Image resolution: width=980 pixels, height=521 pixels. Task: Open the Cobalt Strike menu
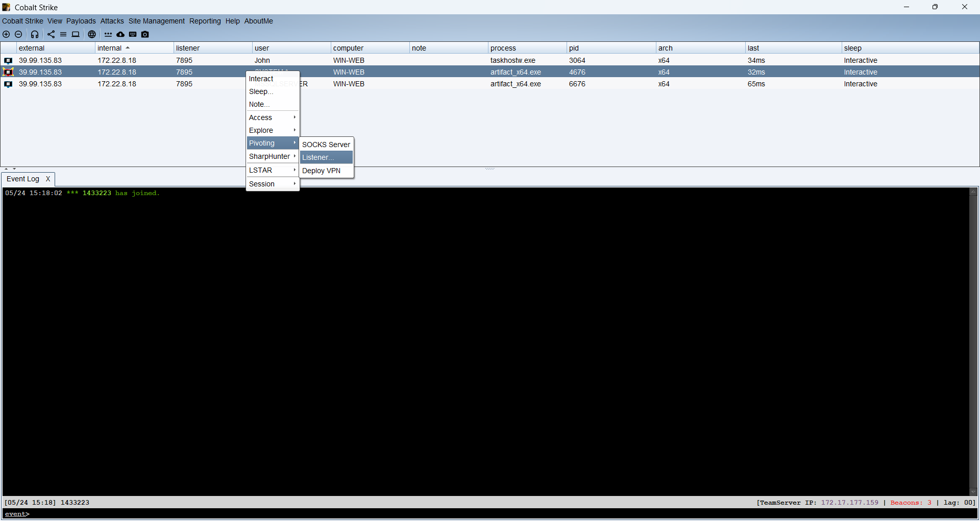point(22,21)
